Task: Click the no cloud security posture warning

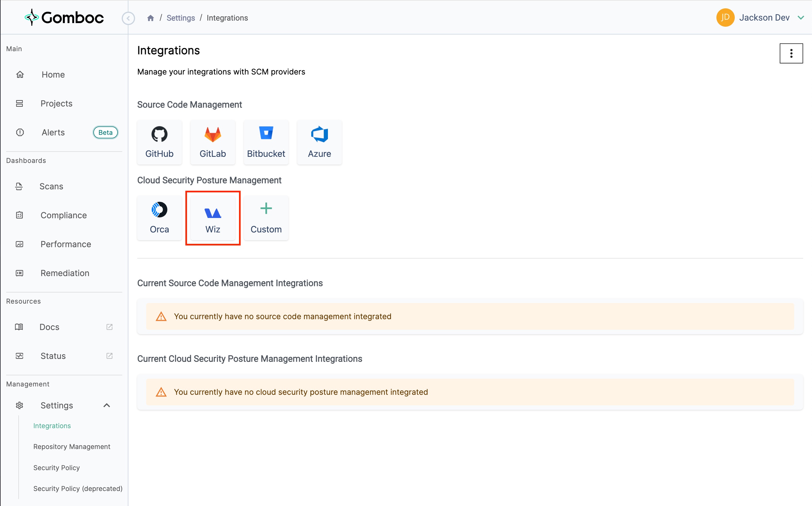Action: 470,392
